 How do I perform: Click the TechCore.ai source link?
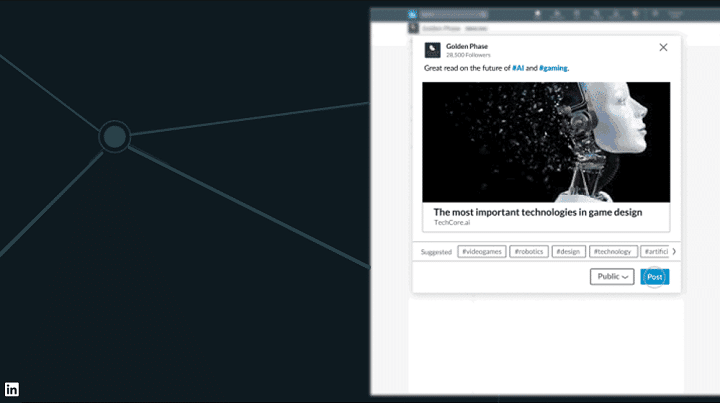tap(452, 224)
